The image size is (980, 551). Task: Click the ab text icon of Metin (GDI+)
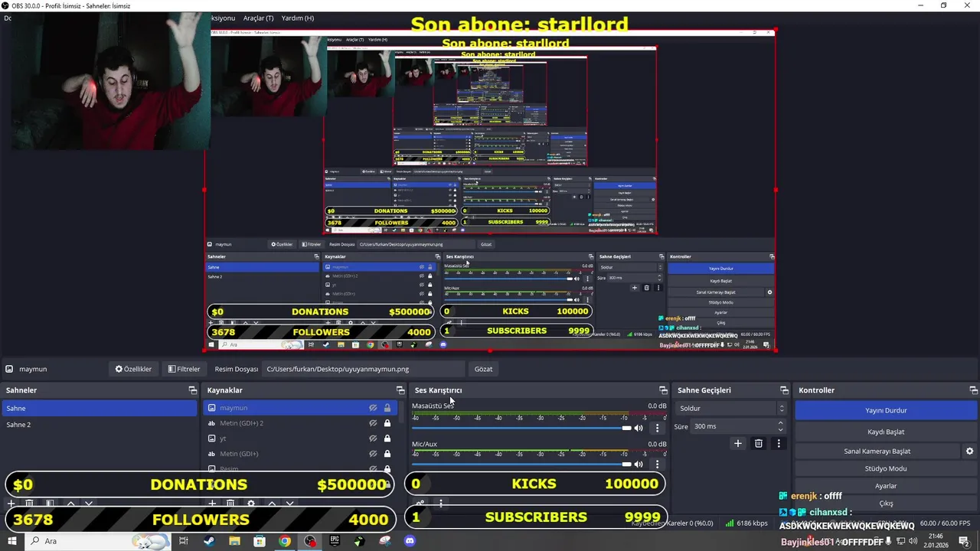tap(212, 454)
